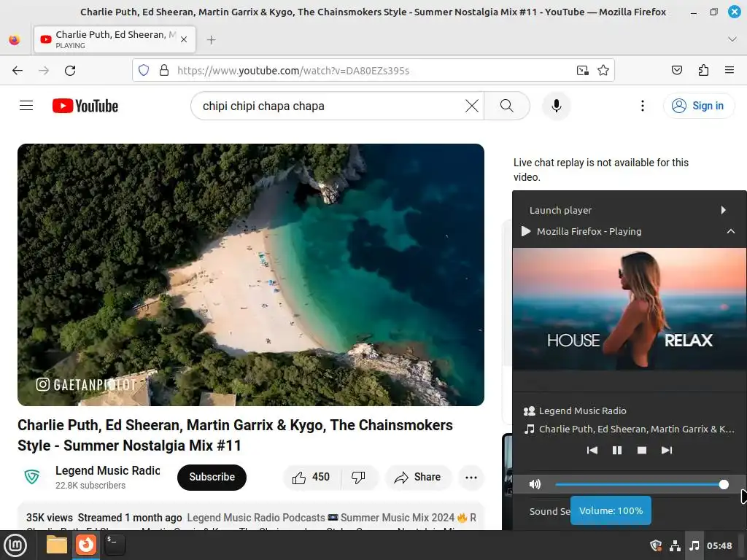This screenshot has height=560, width=747.
Task: Open more actions ellipsis under video
Action: coord(471,477)
